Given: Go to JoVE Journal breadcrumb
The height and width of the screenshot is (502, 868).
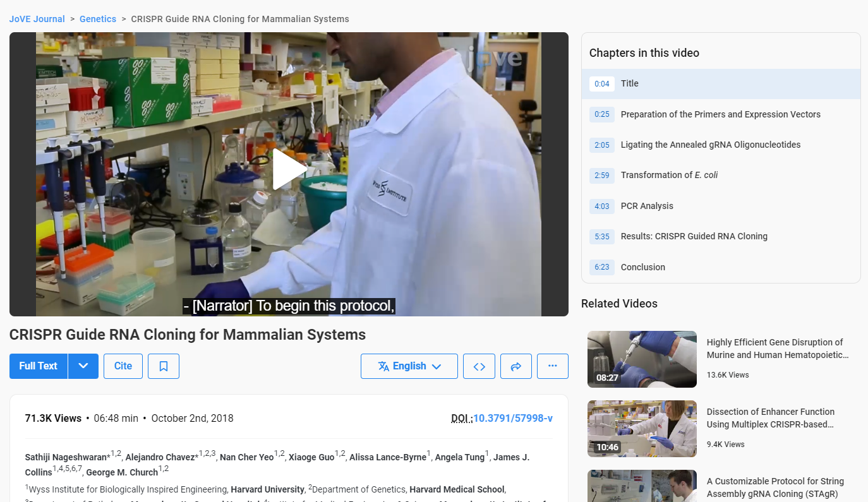Looking at the screenshot, I should point(37,19).
